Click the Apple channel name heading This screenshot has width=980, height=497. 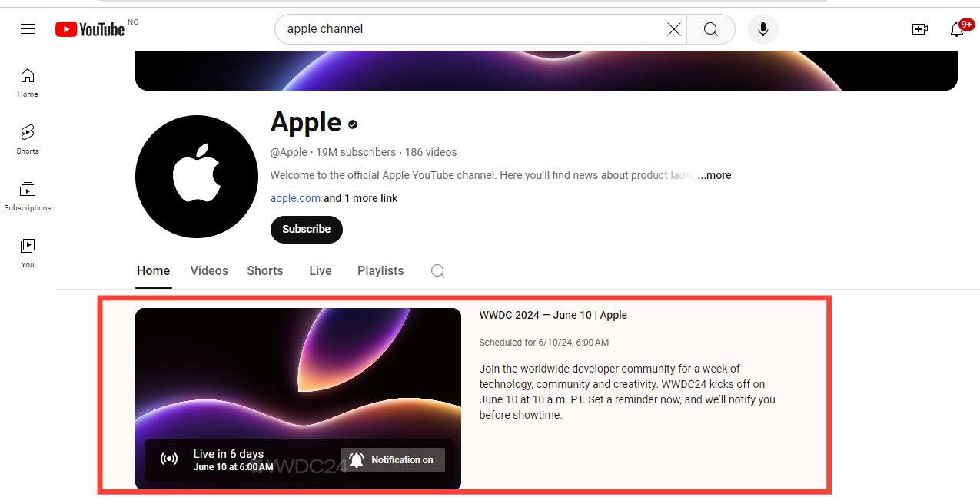tap(306, 123)
